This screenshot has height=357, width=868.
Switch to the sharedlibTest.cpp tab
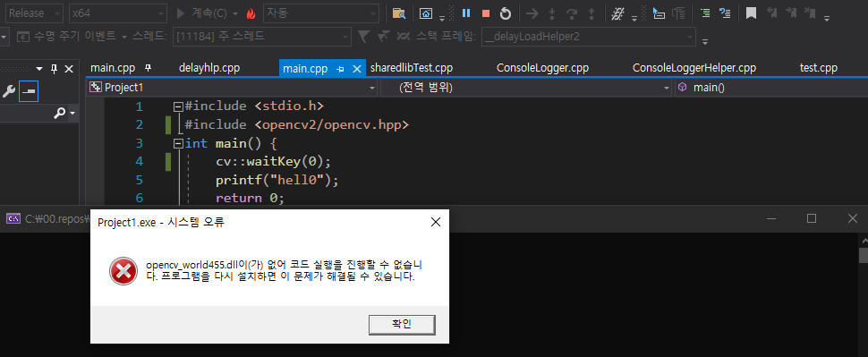pos(412,68)
